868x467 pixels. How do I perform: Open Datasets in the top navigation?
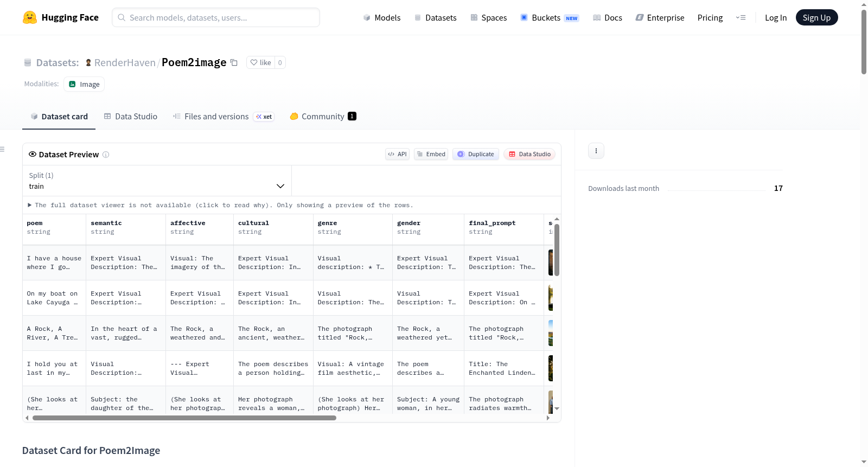pyautogui.click(x=436, y=17)
